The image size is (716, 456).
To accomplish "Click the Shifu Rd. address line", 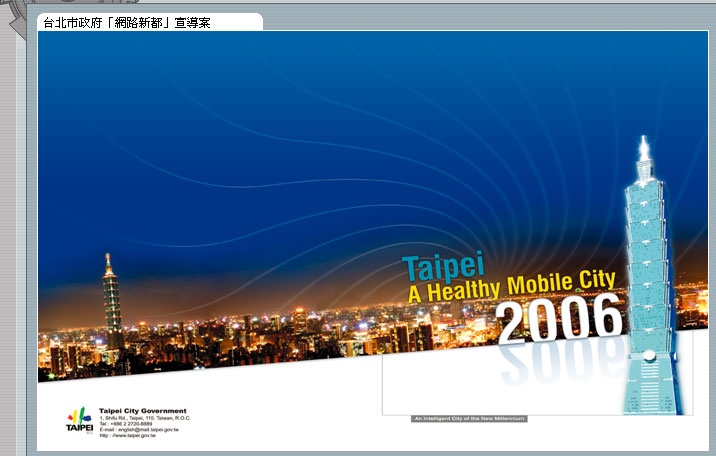I will 144,418.
